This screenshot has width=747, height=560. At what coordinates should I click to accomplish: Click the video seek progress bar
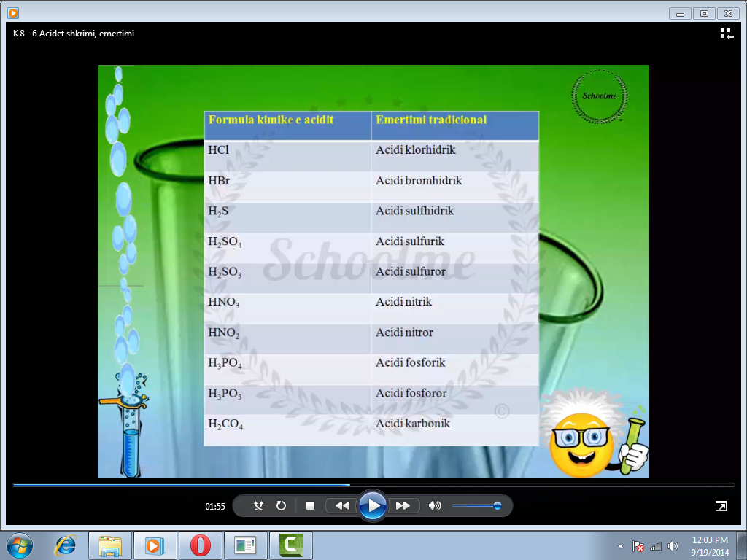373,485
